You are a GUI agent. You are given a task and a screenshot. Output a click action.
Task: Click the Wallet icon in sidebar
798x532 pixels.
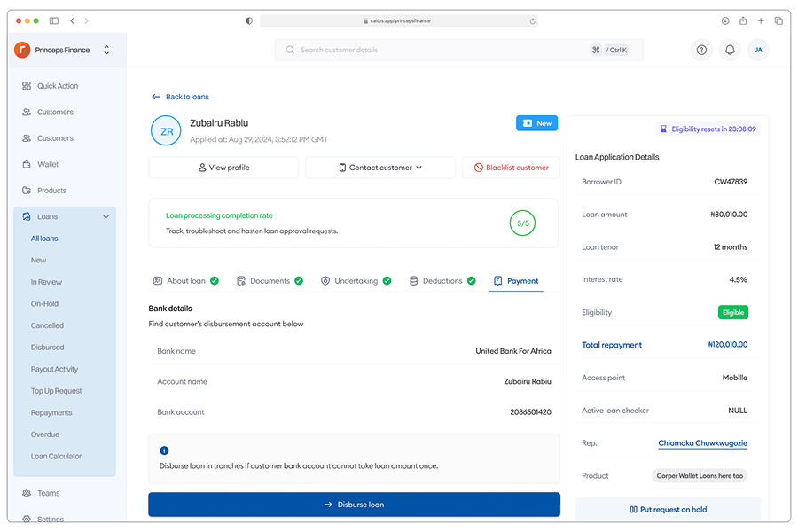point(27,164)
